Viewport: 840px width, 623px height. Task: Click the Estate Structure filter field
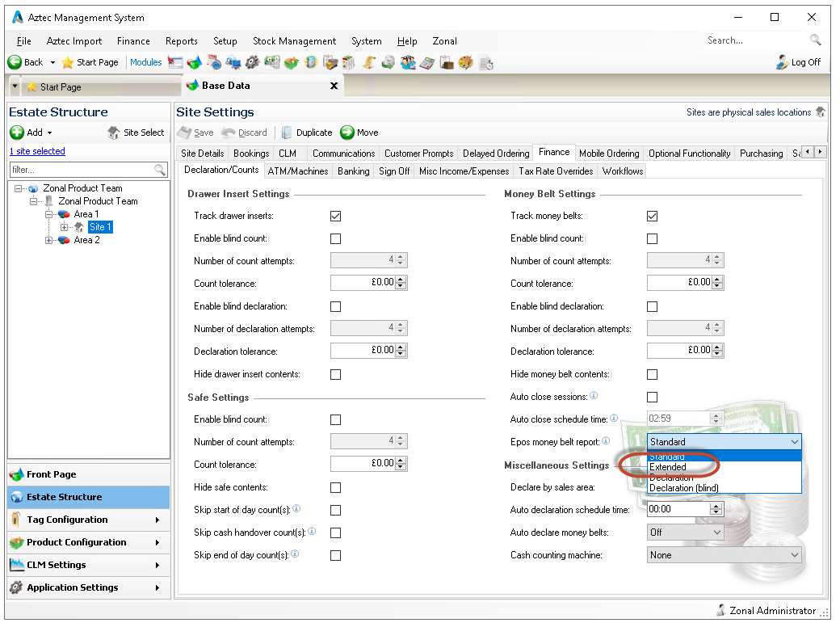point(87,170)
